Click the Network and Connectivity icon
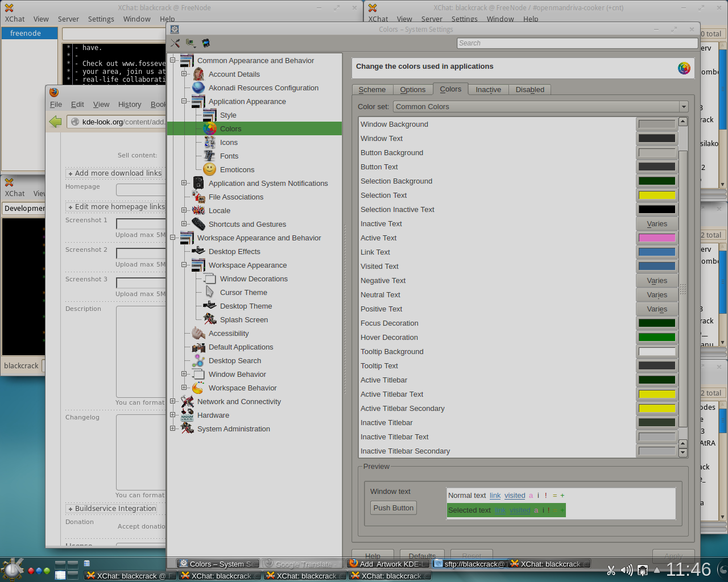This screenshot has width=728, height=582. click(187, 401)
